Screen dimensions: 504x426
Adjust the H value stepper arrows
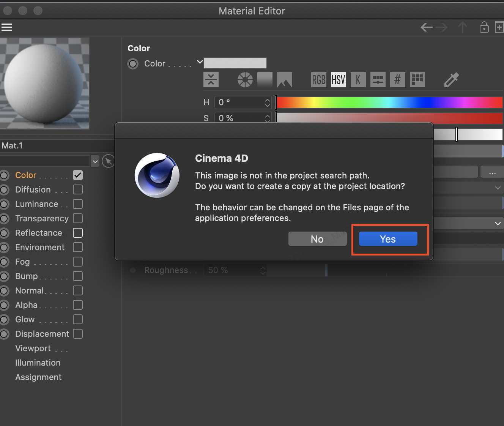pos(268,103)
